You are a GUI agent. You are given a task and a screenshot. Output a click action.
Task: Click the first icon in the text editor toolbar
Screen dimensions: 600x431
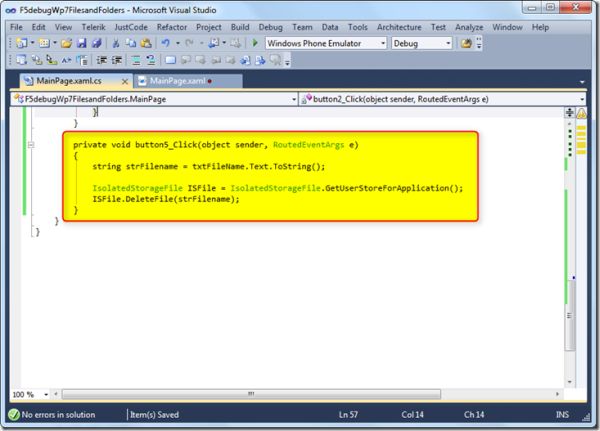pyautogui.click(x=21, y=60)
